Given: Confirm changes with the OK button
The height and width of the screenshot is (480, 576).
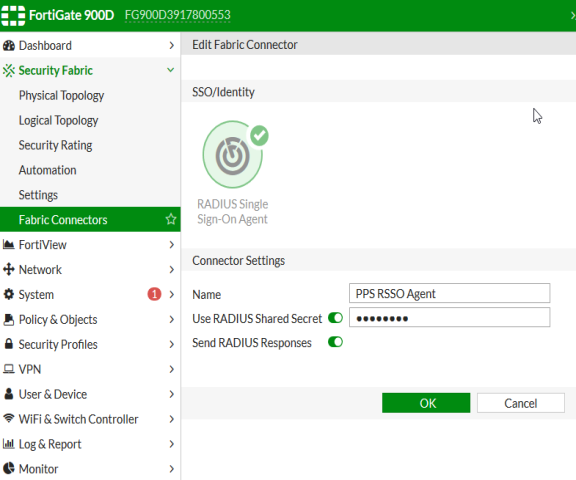Looking at the screenshot, I should [426, 403].
